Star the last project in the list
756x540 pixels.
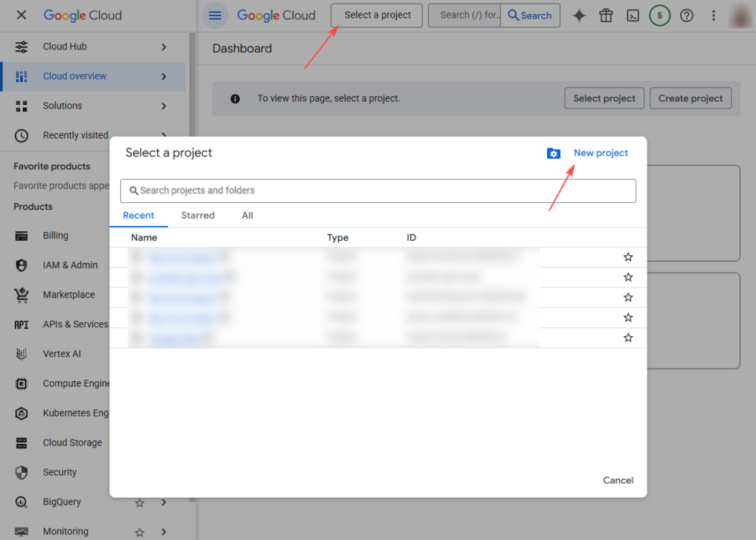click(x=628, y=338)
